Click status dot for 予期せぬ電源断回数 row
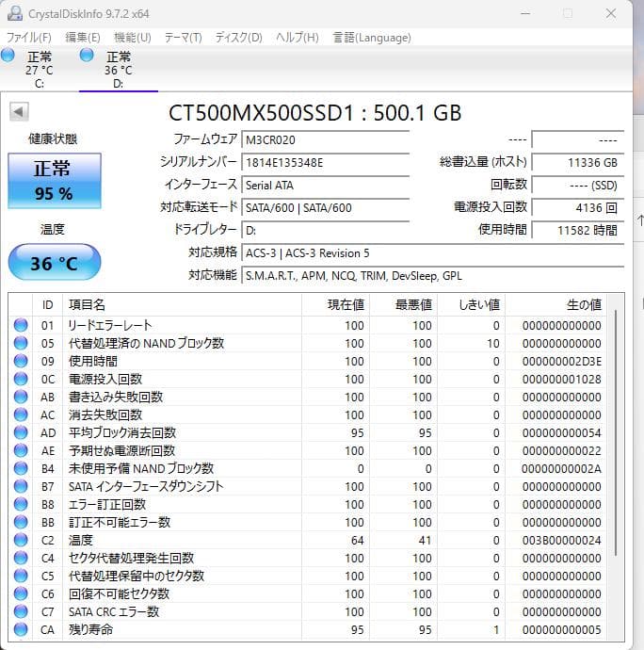Image resolution: width=644 pixels, height=650 pixels. pyautogui.click(x=21, y=450)
